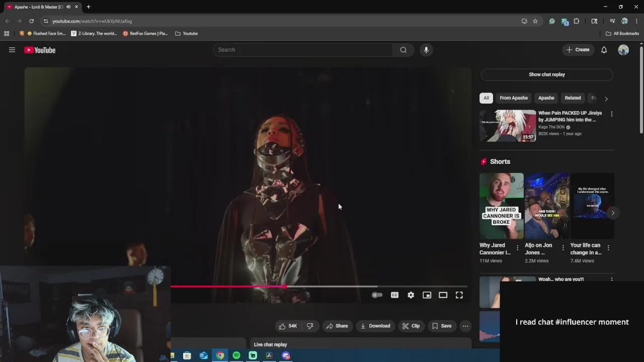This screenshot has width=644, height=362.
Task: Open the Aljo on Jon Jones short
Action: [x=547, y=206]
